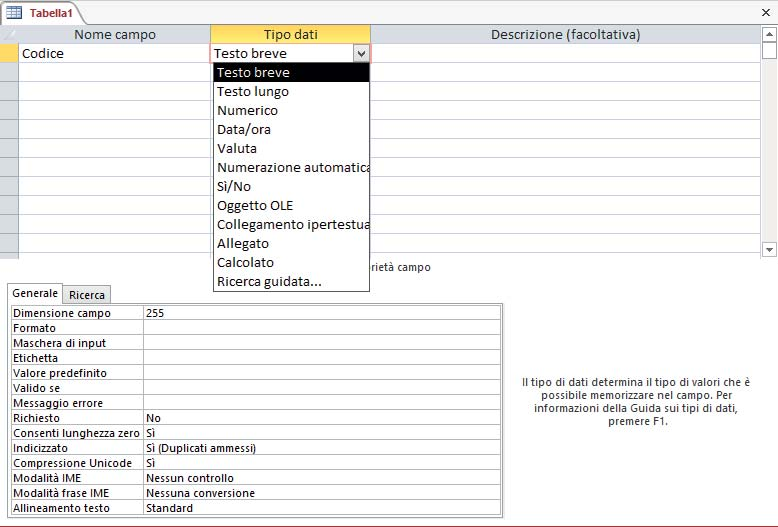
Task: Open the Generale properties tab
Action: [35, 294]
